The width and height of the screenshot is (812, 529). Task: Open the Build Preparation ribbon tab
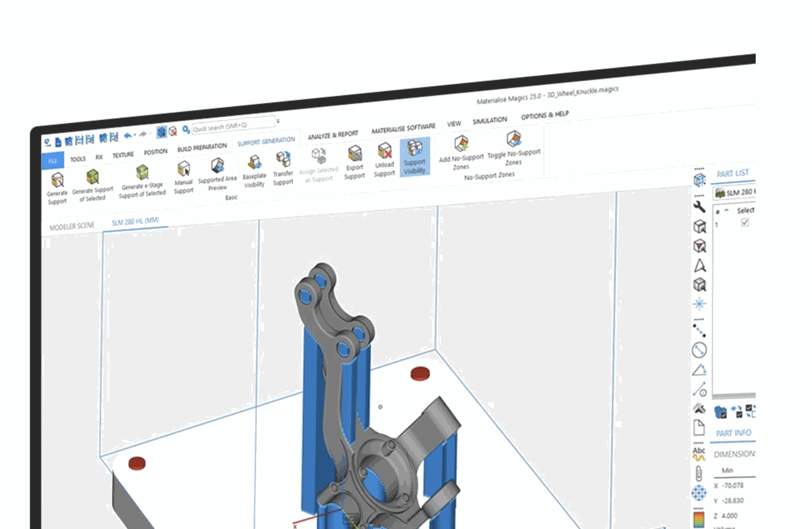tap(202, 147)
